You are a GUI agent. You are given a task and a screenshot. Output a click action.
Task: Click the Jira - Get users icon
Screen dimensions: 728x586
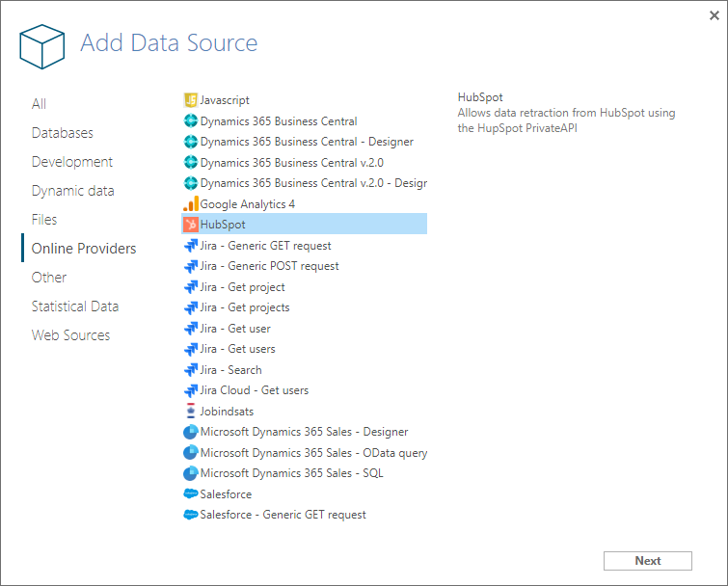point(190,349)
